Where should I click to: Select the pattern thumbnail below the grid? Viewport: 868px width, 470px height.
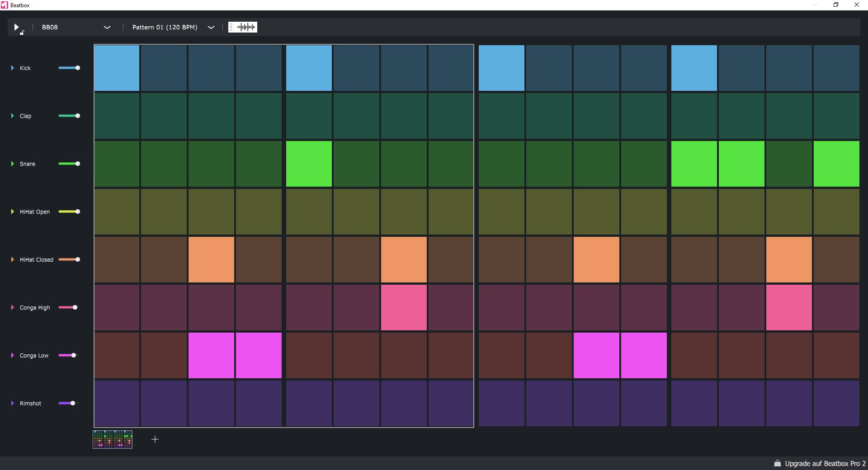point(113,439)
